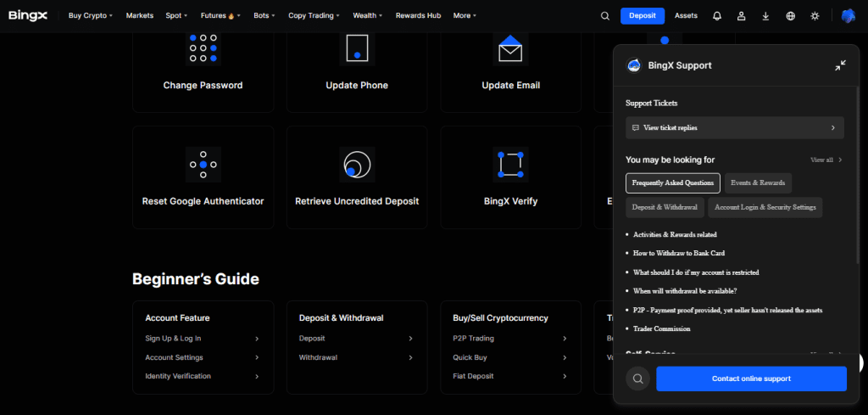Viewport: 868px width, 415px height.
Task: Open the search magnifier in top navigation
Action: [605, 16]
